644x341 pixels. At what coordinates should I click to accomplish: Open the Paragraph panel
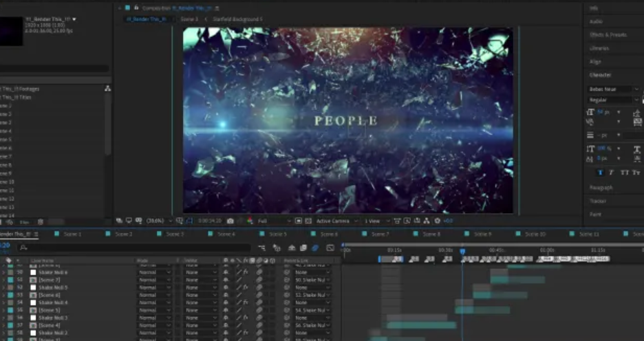tap(601, 188)
